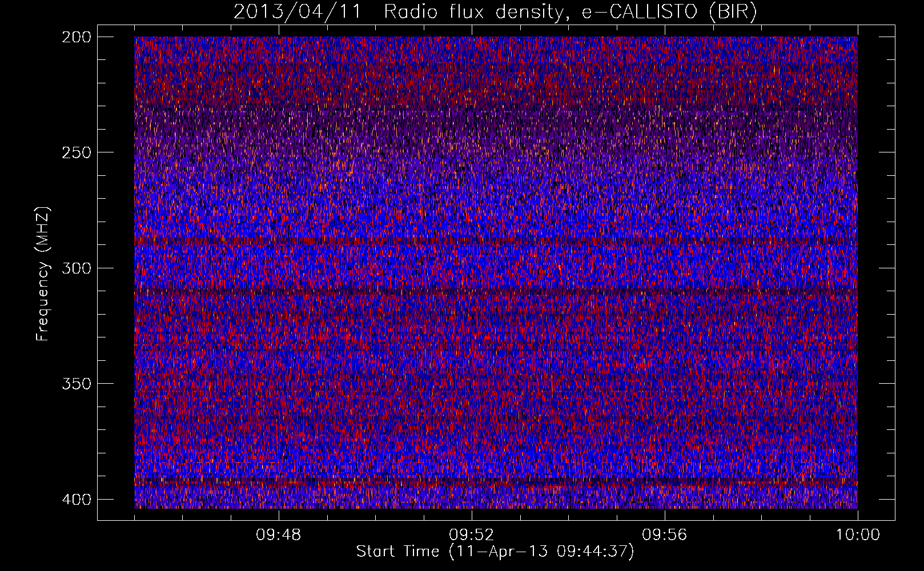
Task: Click the '10:00' time tick label
Action: 858,535
